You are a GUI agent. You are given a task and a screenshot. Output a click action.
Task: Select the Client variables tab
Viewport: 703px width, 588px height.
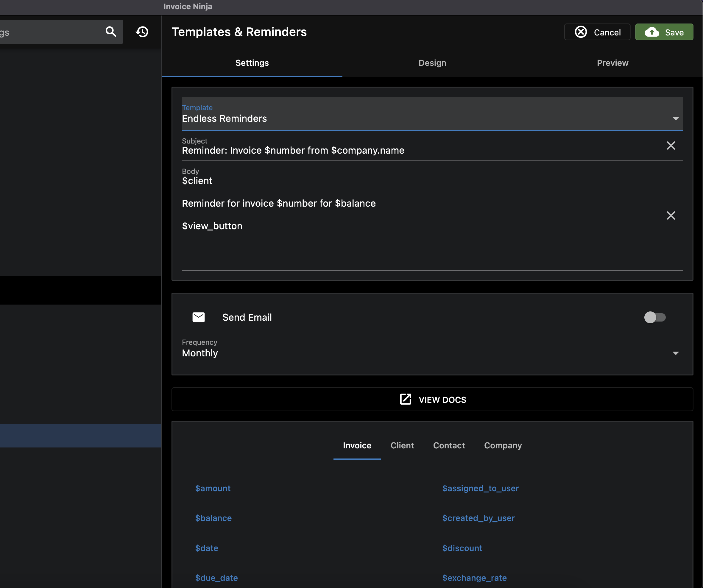402,445
